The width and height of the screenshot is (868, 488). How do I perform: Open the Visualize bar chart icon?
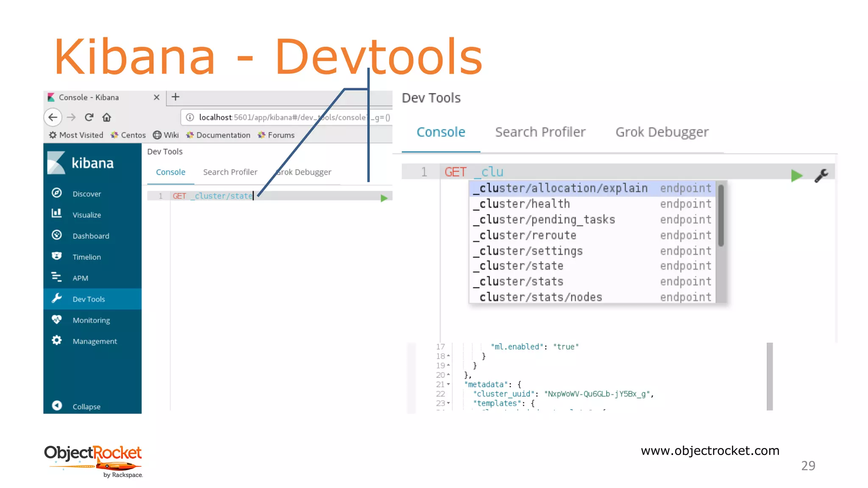tap(57, 213)
